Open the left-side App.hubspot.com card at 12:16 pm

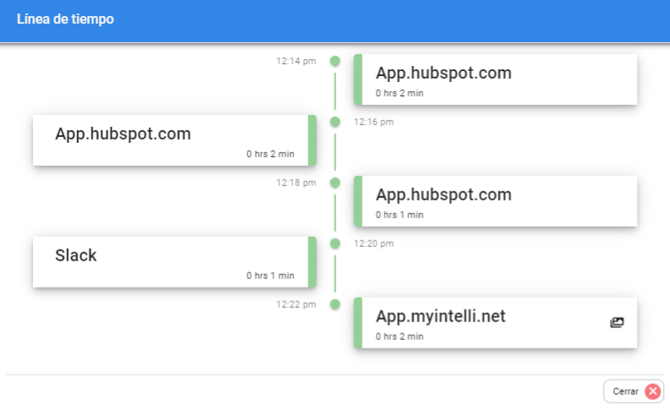pos(174,140)
